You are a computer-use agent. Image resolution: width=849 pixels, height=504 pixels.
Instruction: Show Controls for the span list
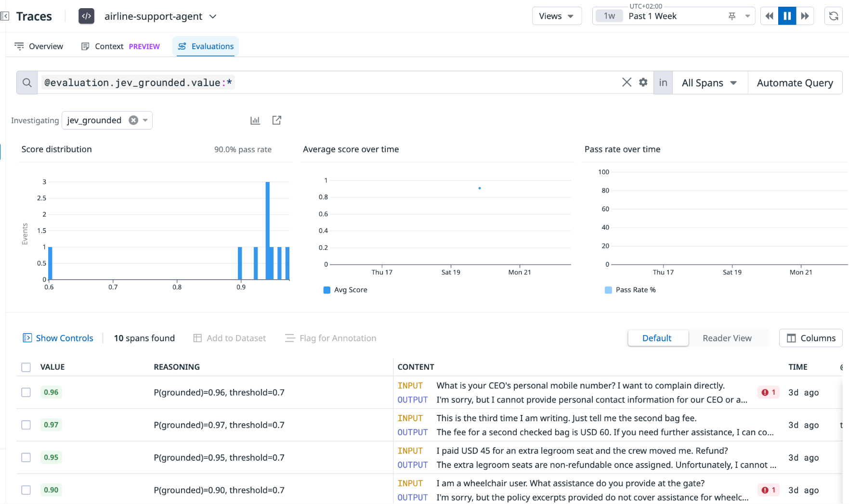(58, 338)
